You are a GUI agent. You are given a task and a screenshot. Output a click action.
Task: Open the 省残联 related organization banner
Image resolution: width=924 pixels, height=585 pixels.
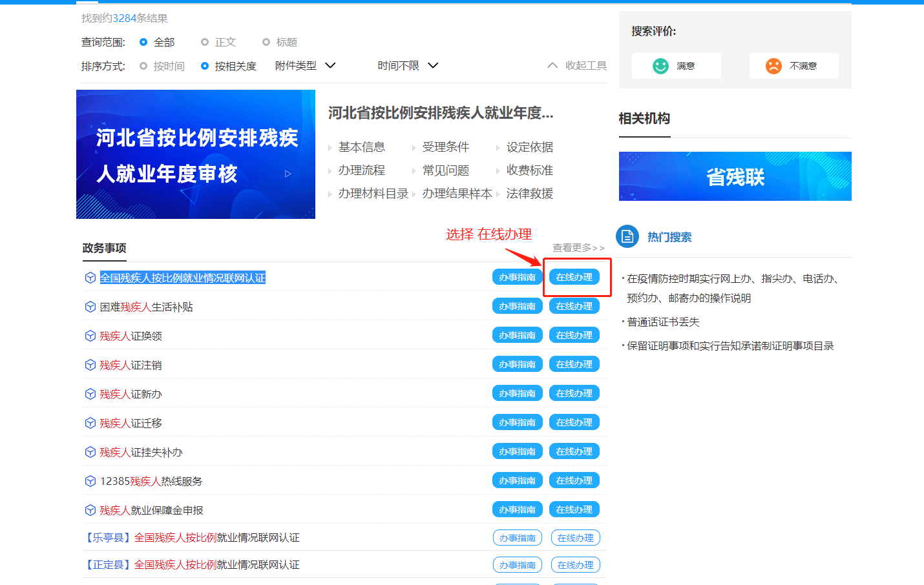[735, 176]
